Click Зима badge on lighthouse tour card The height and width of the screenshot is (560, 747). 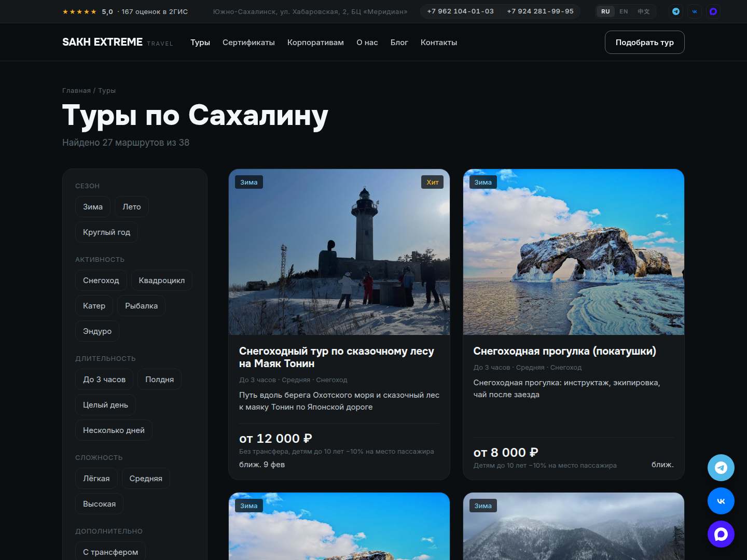pyautogui.click(x=249, y=182)
